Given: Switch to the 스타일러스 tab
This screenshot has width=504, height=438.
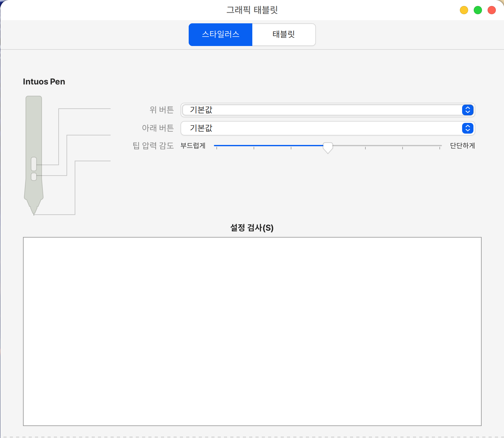Looking at the screenshot, I should pyautogui.click(x=220, y=34).
